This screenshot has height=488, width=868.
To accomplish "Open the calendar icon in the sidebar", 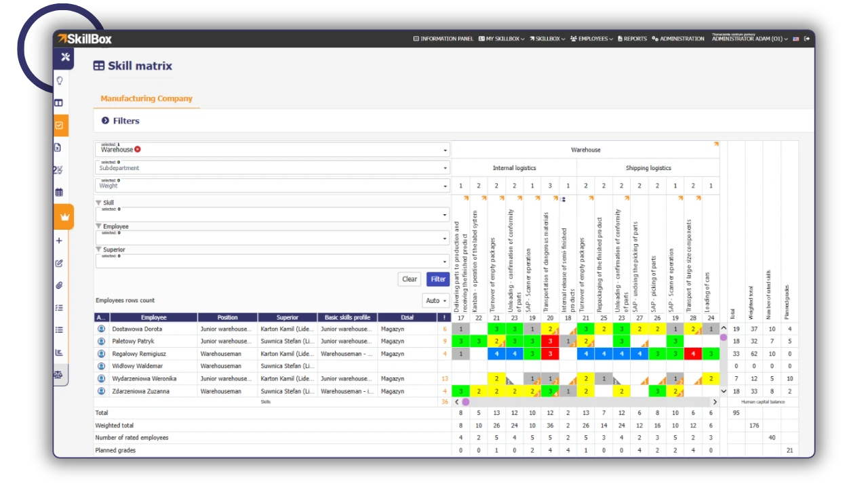I will tap(59, 192).
